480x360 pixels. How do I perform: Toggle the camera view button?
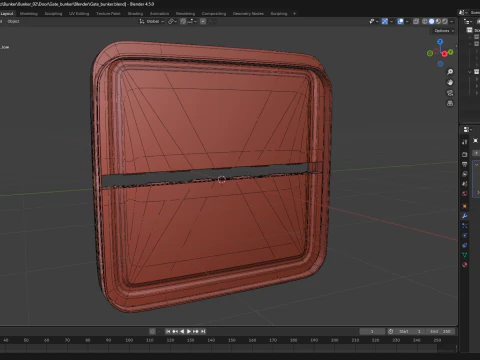(450, 93)
